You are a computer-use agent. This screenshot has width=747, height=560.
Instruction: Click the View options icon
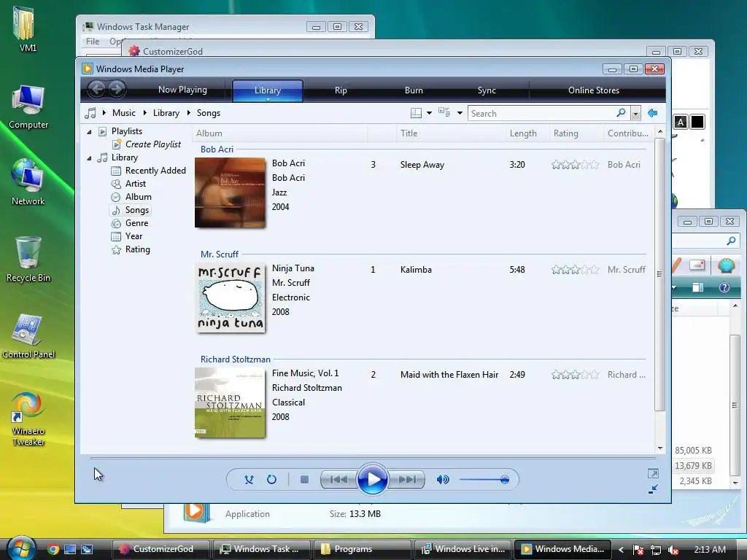tap(444, 113)
